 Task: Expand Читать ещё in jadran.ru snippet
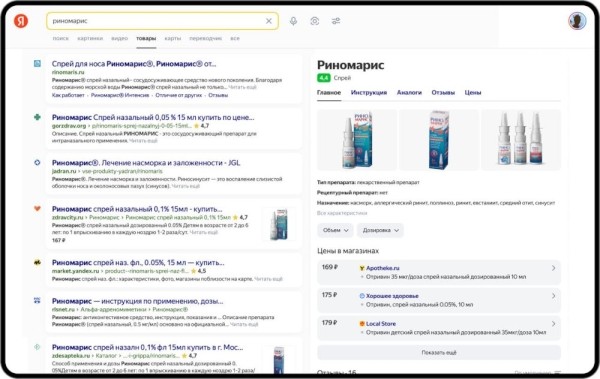(186, 186)
